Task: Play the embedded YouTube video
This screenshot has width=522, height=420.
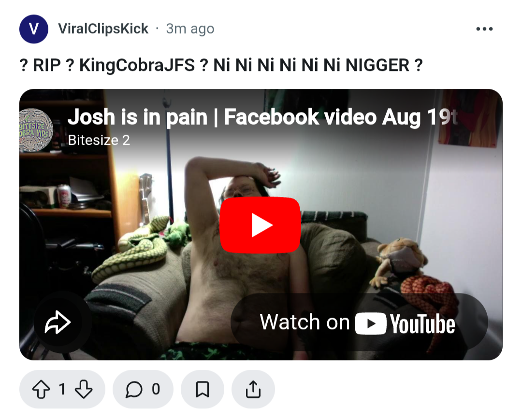Action: (261, 225)
